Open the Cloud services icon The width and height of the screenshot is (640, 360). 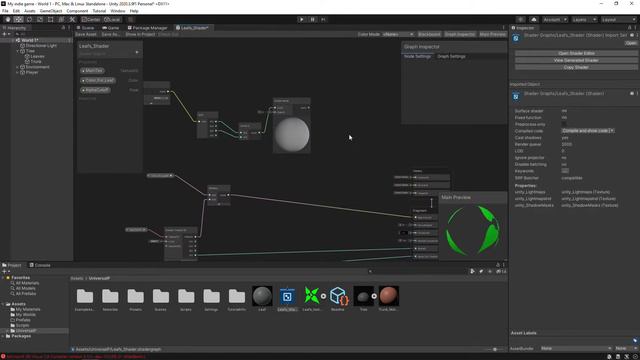tap(533, 20)
